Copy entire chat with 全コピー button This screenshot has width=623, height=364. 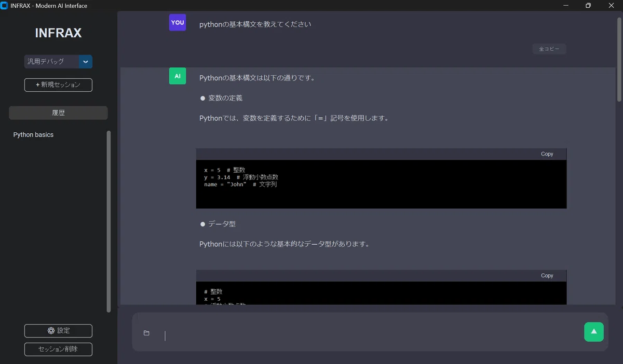[549, 49]
